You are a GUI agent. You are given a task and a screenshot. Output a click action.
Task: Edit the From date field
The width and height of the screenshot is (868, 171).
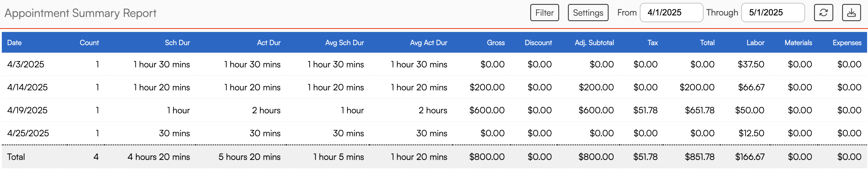[x=671, y=13]
